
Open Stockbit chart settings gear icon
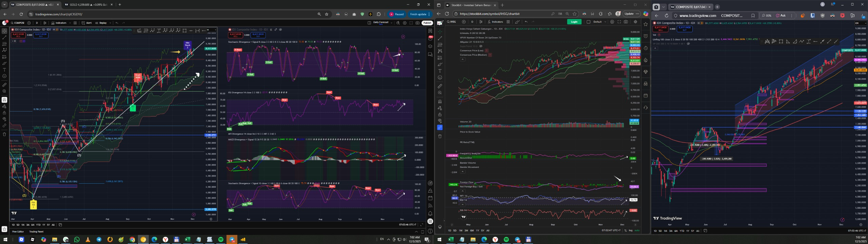point(612,22)
